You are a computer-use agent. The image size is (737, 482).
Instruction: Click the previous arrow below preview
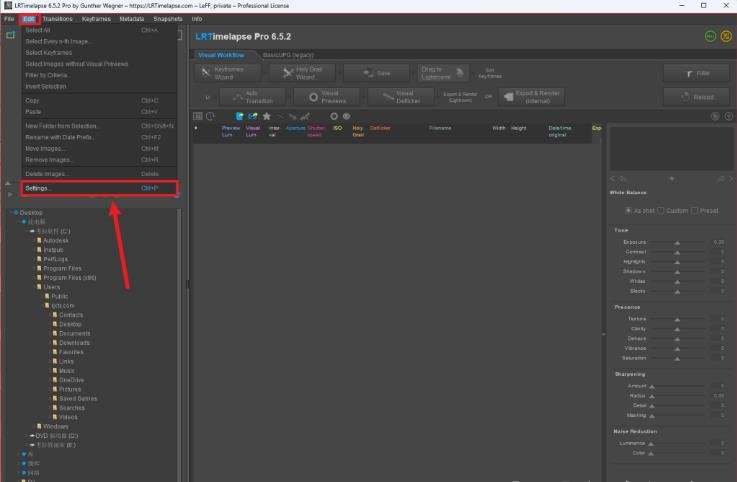pos(612,179)
